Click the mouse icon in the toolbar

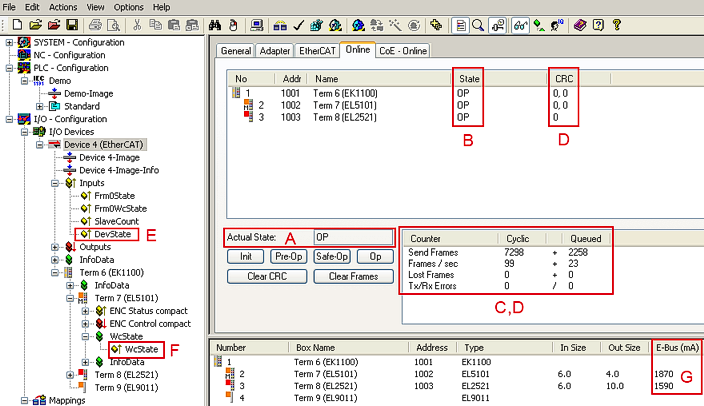click(x=233, y=25)
